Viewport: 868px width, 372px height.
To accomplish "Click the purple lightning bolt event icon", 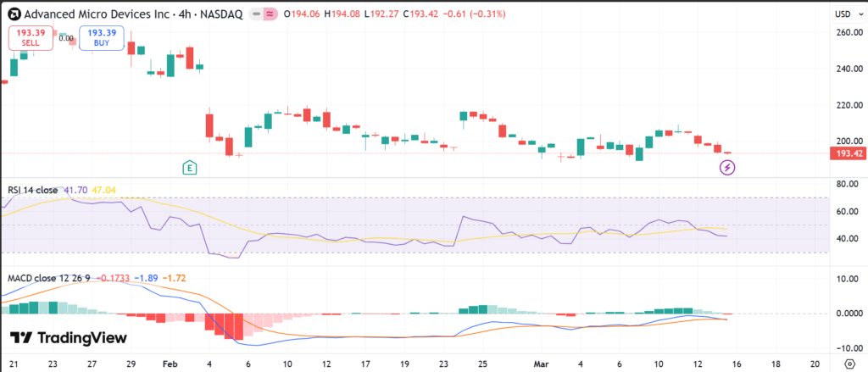I will pos(727,168).
